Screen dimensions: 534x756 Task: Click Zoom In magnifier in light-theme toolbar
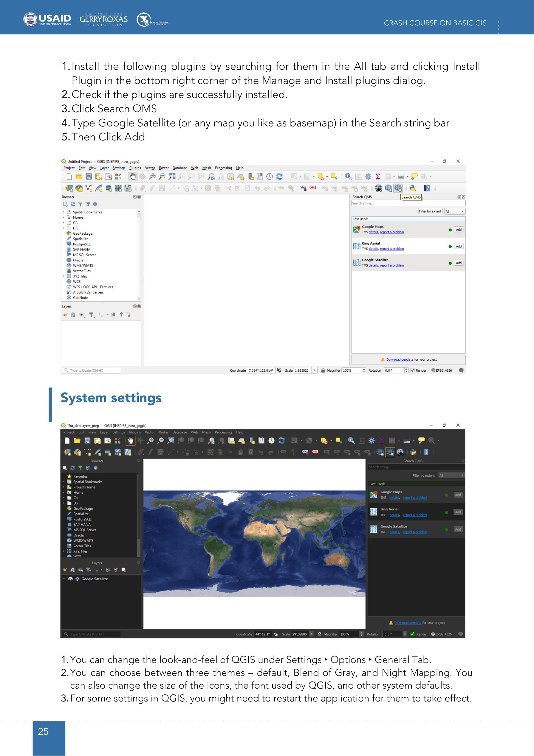tap(152, 176)
